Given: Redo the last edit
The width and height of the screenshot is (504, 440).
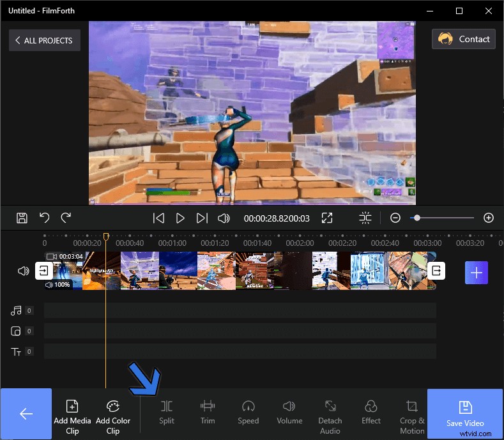Looking at the screenshot, I should coord(66,218).
